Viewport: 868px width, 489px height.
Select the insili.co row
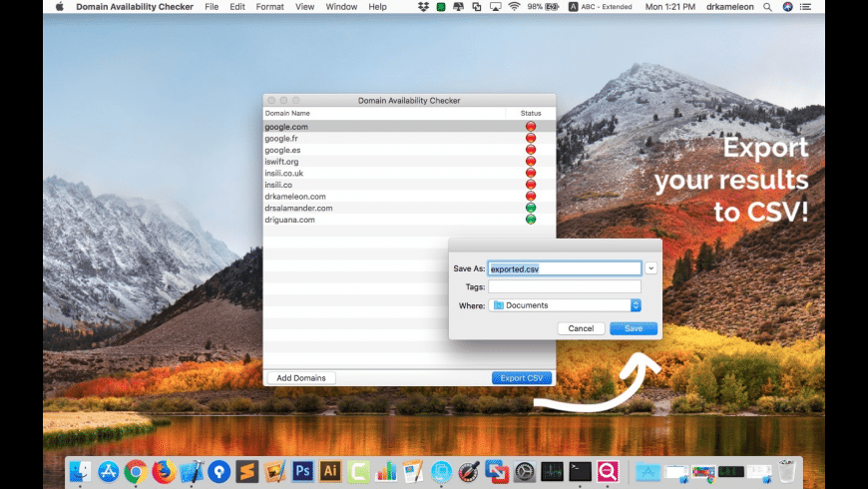tap(409, 185)
